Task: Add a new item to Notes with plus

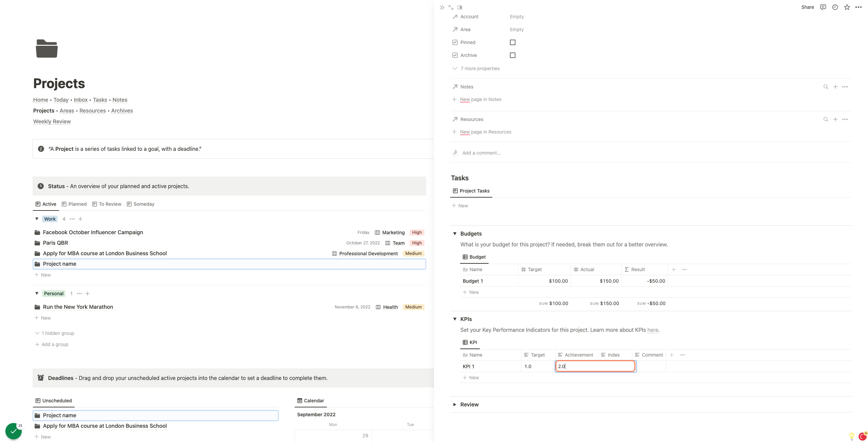Action: tap(835, 87)
